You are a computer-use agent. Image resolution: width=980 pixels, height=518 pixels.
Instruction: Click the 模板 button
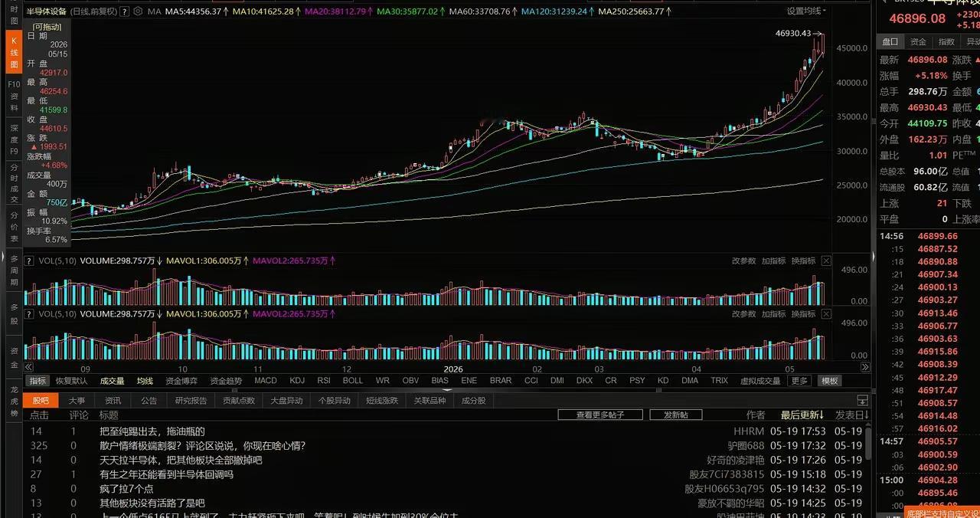tap(829, 381)
